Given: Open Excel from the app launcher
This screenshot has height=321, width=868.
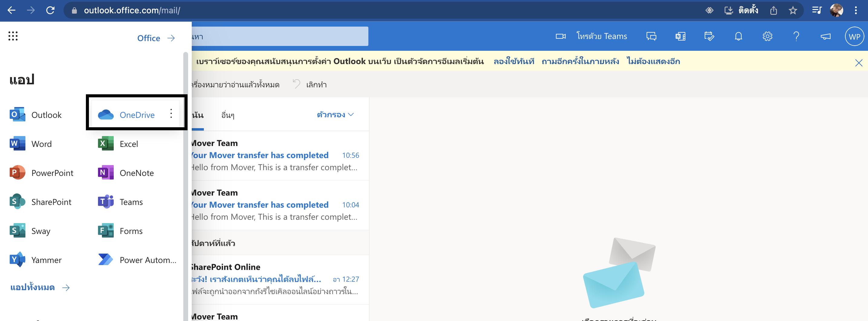Looking at the screenshot, I should pos(118,144).
